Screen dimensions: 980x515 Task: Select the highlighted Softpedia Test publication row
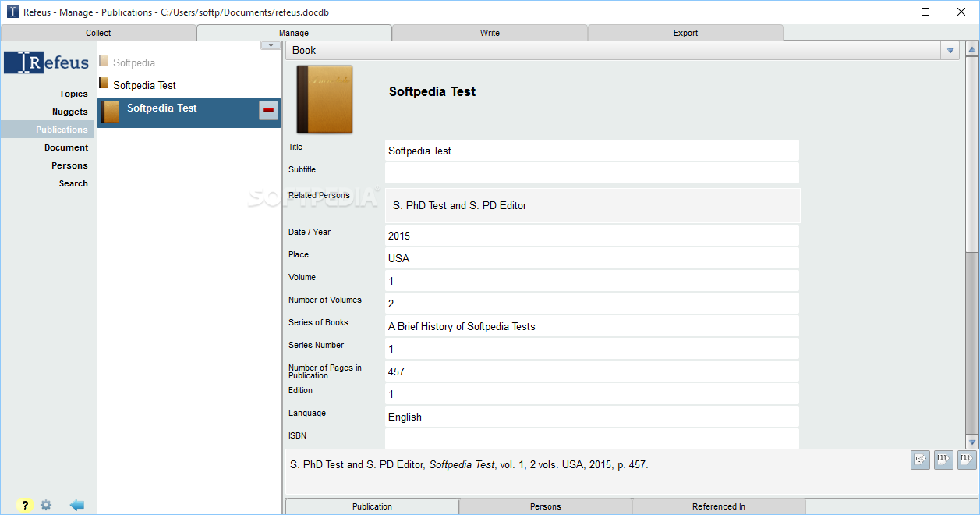[x=189, y=112]
